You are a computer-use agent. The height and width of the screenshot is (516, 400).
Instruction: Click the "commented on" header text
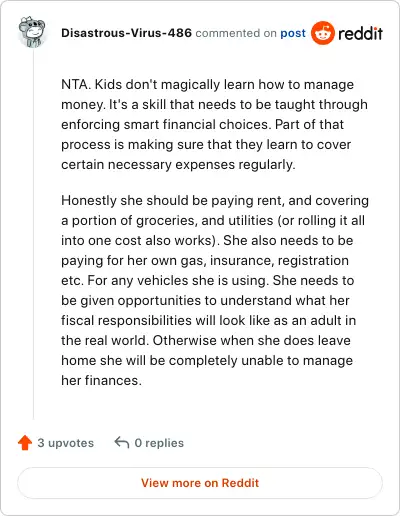tap(236, 33)
